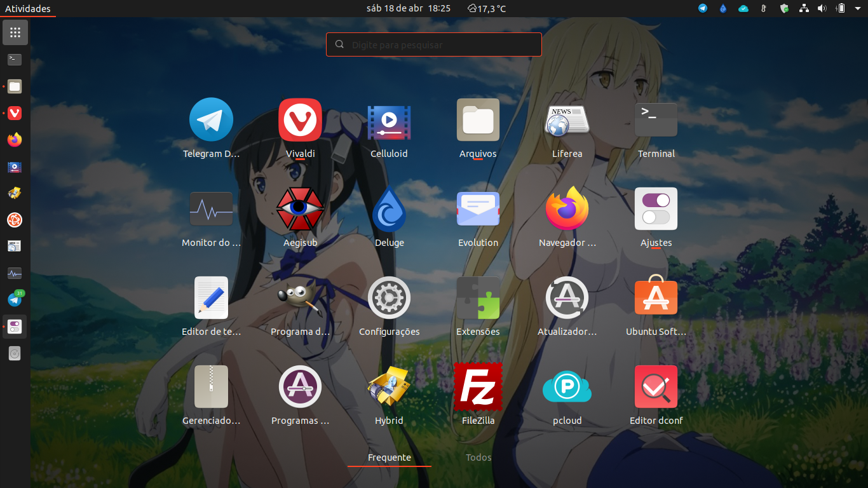The width and height of the screenshot is (868, 488).
Task: Click the thermometer sensor tray icon
Action: pyautogui.click(x=764, y=8)
